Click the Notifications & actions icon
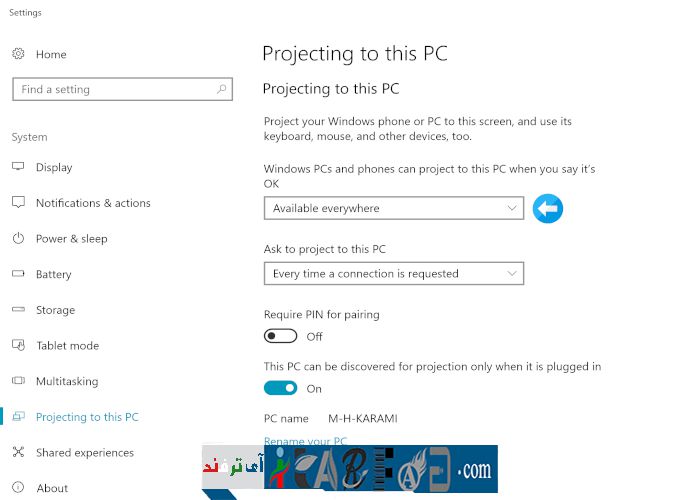 [18, 203]
